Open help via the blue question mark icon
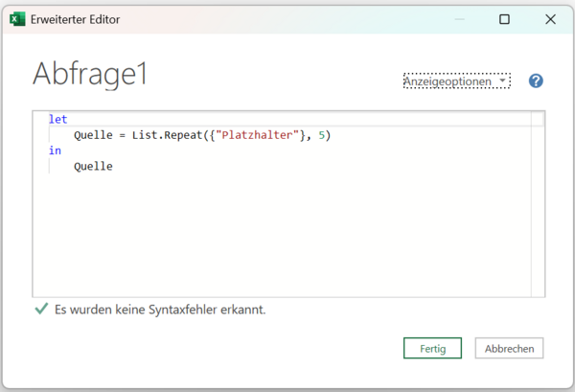This screenshot has height=392, width=575. click(x=536, y=81)
